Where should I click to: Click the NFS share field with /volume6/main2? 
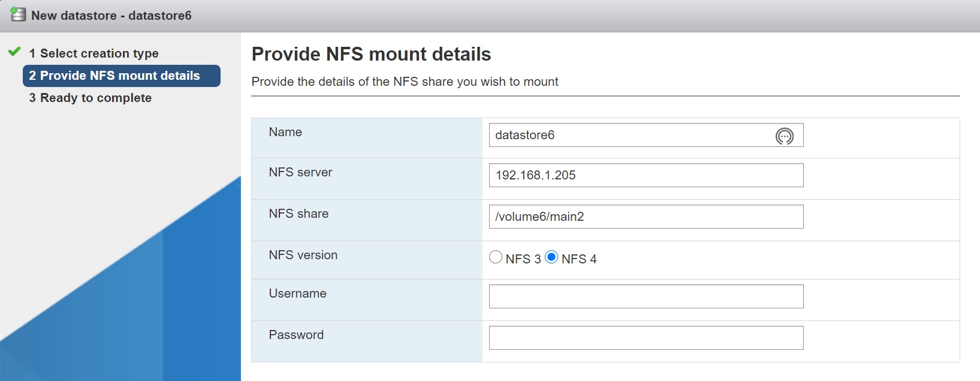[646, 217]
